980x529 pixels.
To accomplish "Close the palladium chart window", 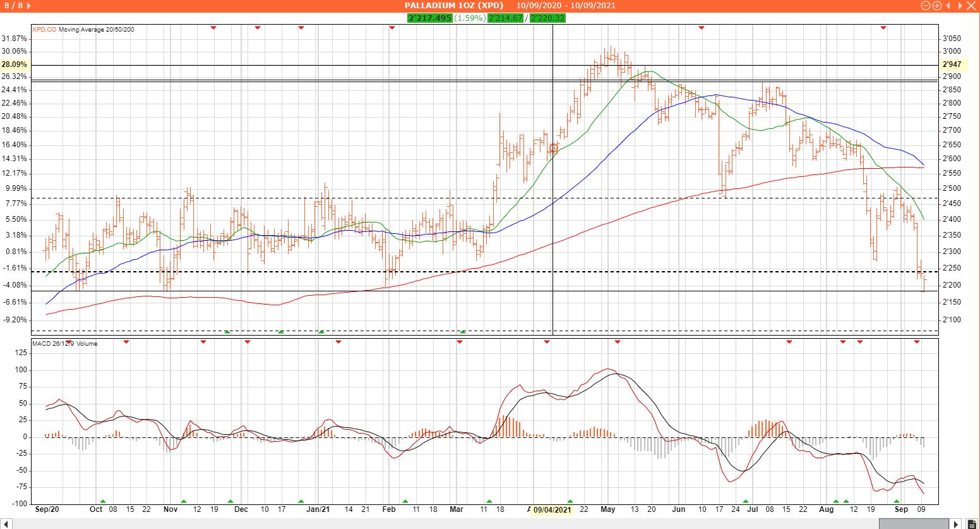I will coord(971,6).
